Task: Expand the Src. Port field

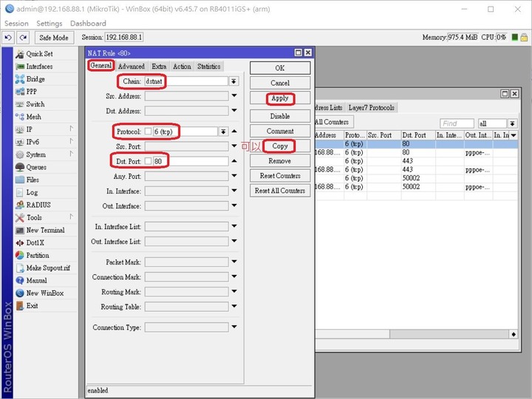Action: [x=234, y=146]
